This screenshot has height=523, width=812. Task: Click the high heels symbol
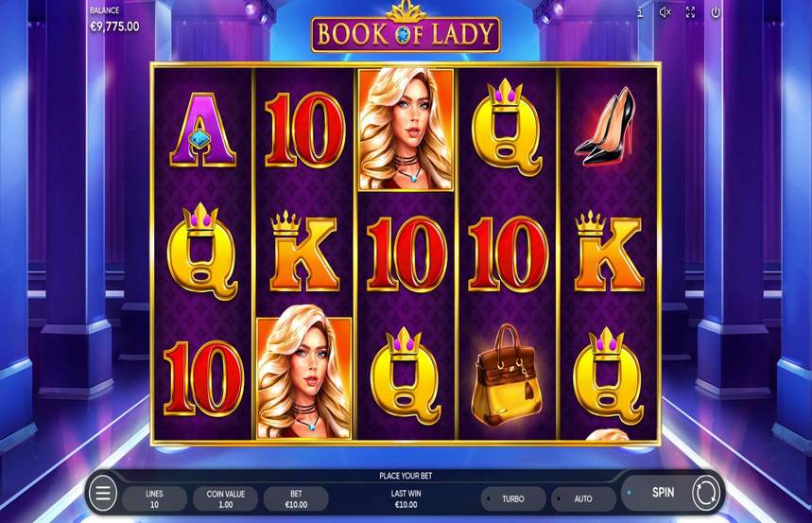click(606, 128)
